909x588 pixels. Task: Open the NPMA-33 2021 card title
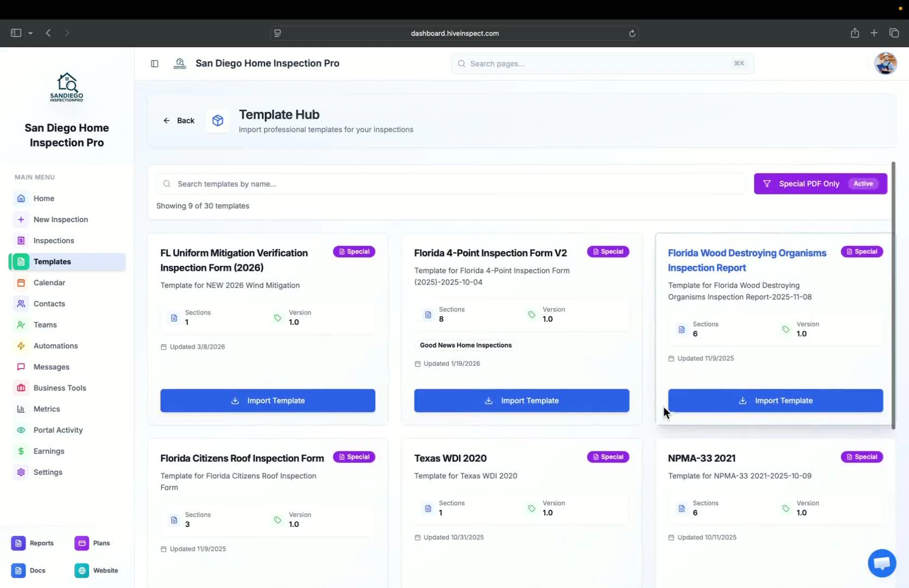click(x=702, y=458)
